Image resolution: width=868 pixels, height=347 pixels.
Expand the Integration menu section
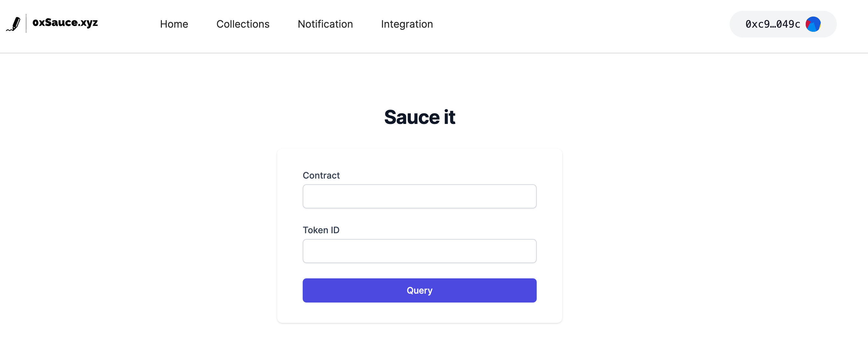click(x=407, y=24)
